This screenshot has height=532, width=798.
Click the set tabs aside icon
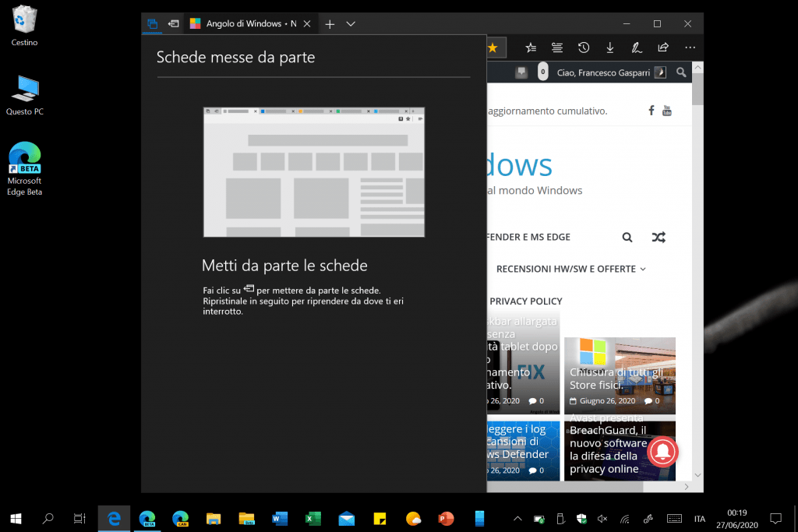(173, 24)
